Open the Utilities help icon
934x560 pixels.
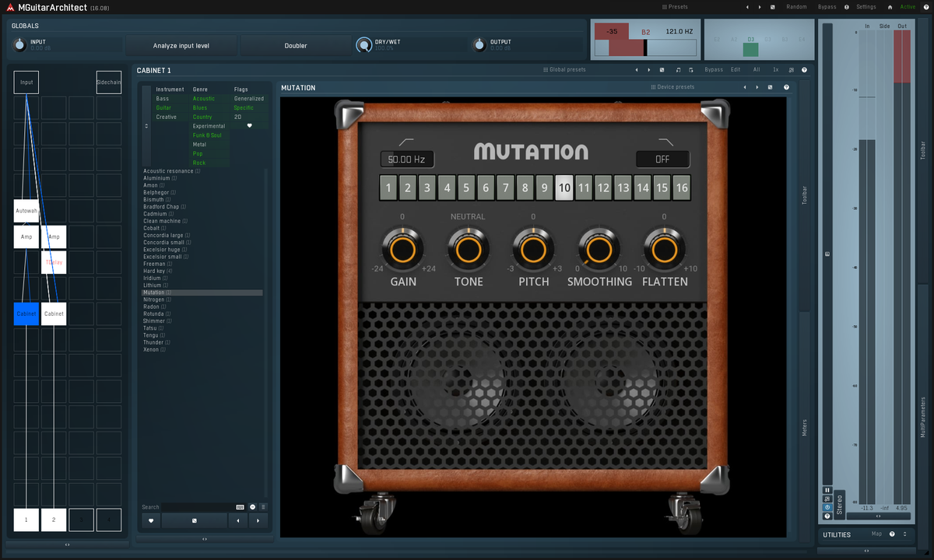(892, 534)
